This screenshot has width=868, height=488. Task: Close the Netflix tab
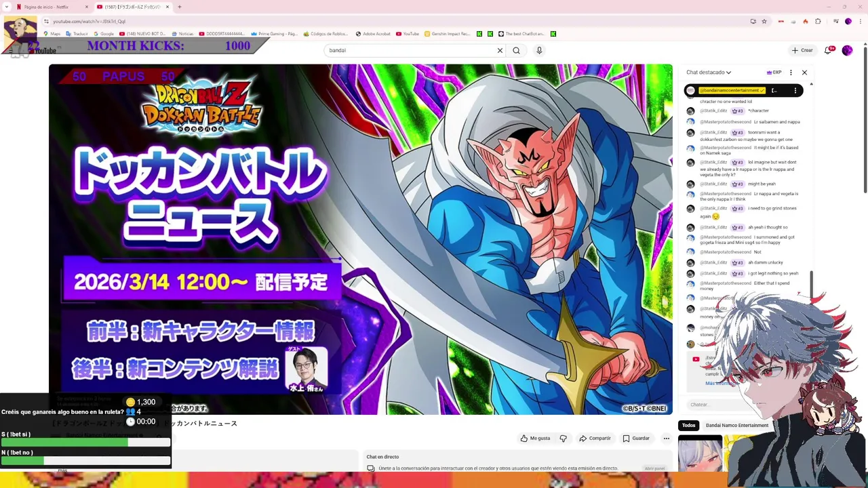tap(87, 7)
